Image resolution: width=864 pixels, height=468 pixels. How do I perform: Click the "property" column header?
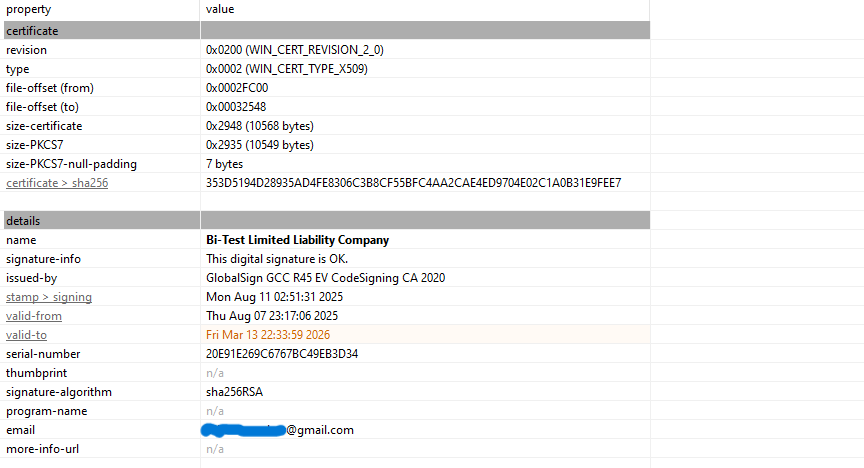[28, 9]
